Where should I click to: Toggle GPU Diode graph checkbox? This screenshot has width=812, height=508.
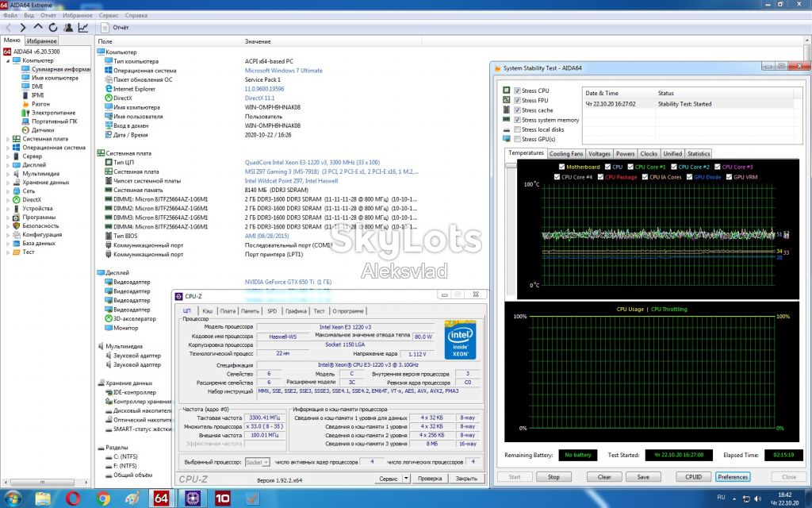(689, 177)
